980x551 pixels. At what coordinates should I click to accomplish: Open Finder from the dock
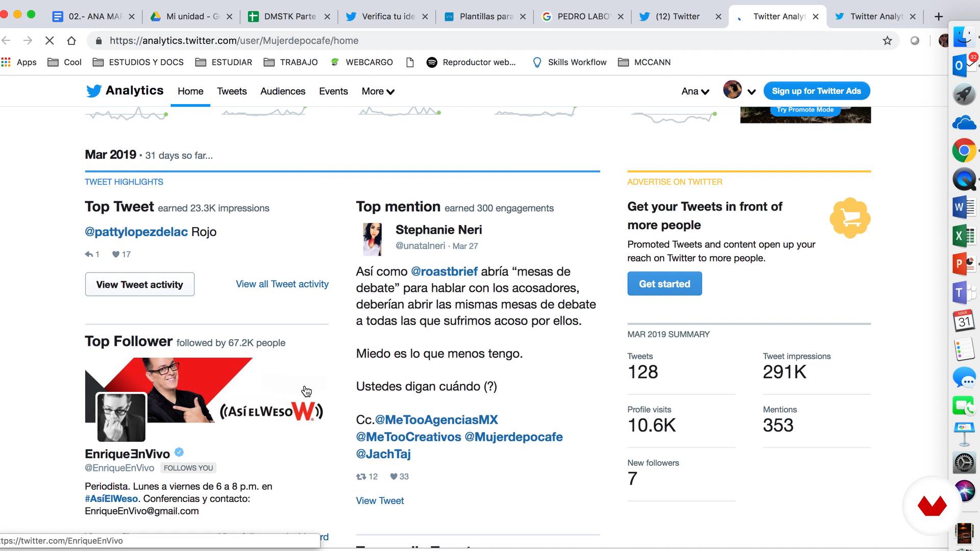[964, 37]
